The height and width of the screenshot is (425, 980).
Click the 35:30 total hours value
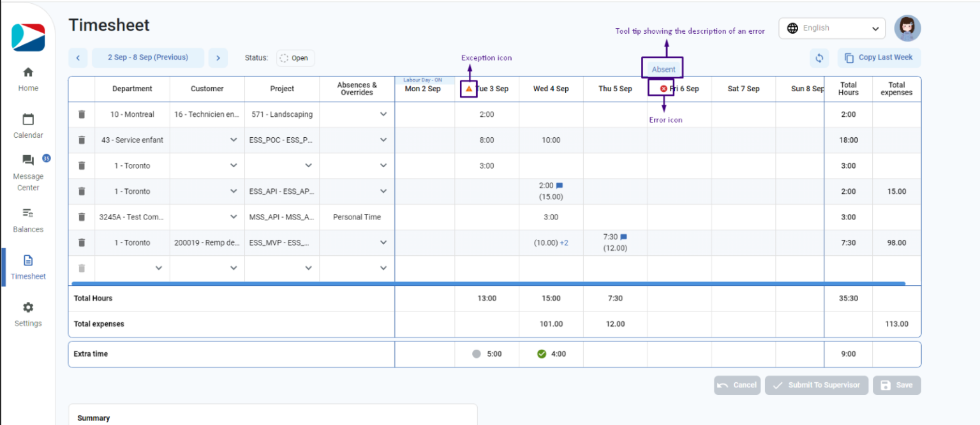(x=849, y=298)
